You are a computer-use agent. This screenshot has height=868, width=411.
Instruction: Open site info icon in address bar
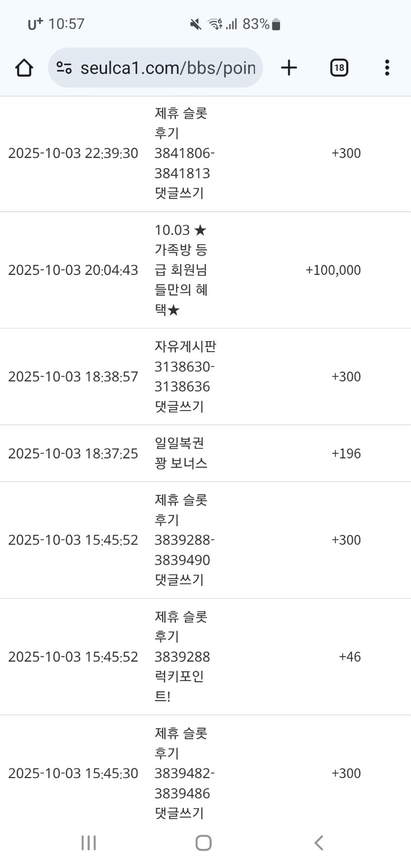(x=64, y=68)
